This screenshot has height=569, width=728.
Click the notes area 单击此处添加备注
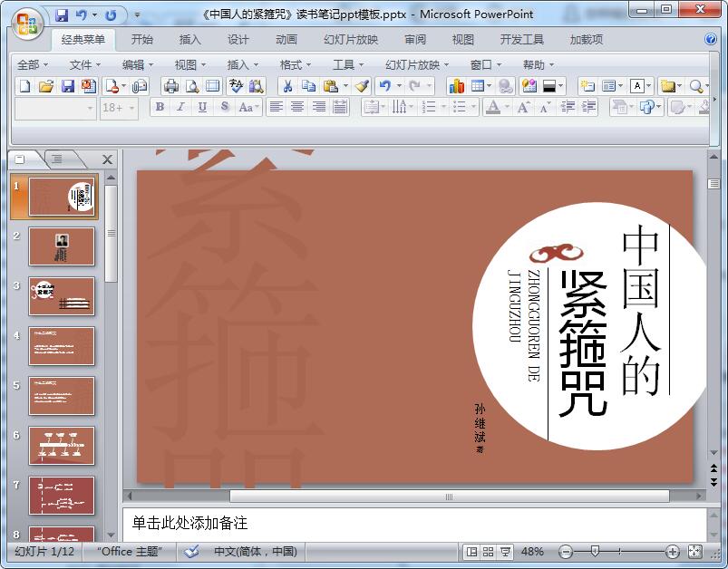[414, 524]
